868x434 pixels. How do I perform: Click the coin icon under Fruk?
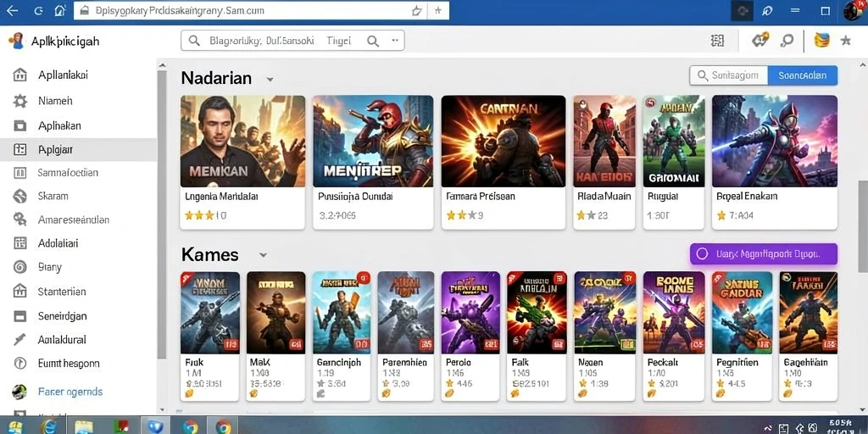click(x=189, y=393)
